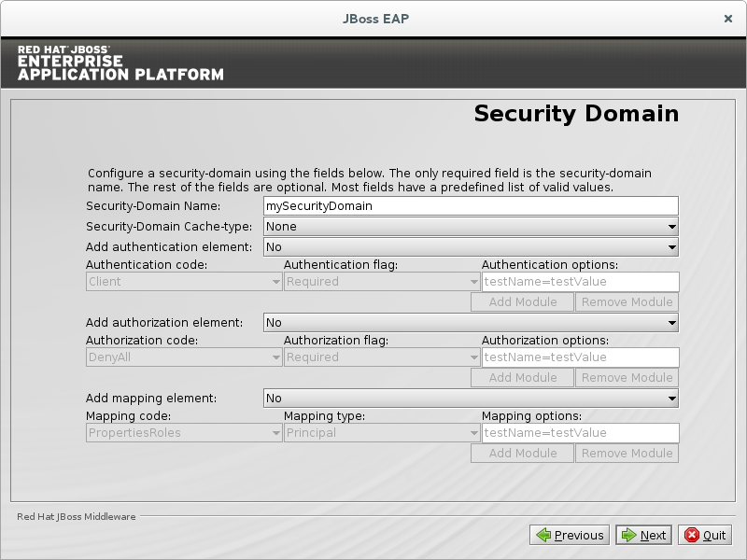This screenshot has width=747, height=560.
Task: Click the Security-Domain Name text field
Action: coord(470,206)
